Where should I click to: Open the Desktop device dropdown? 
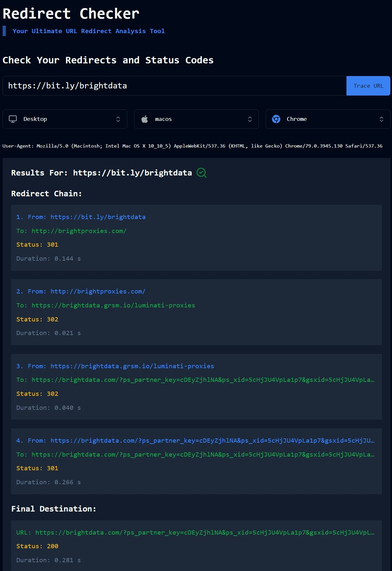[x=65, y=119]
